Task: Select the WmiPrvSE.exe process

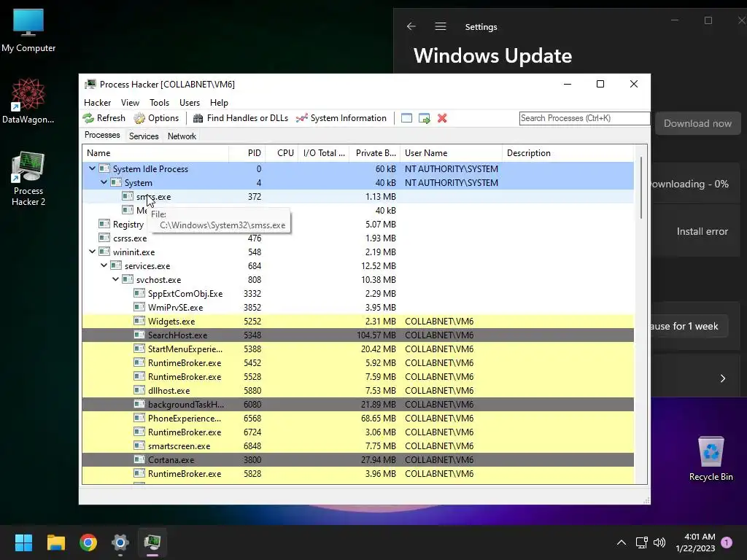Action: [x=357, y=307]
